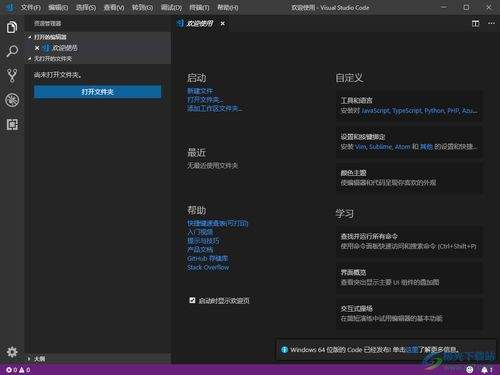This screenshot has width=500, height=375.
Task: Open the Stack Overflow link
Action: [x=208, y=267]
